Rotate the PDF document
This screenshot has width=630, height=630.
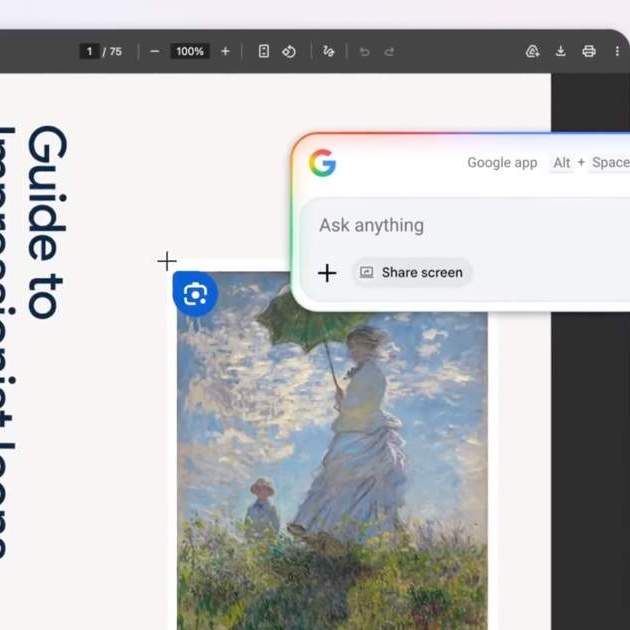point(289,51)
